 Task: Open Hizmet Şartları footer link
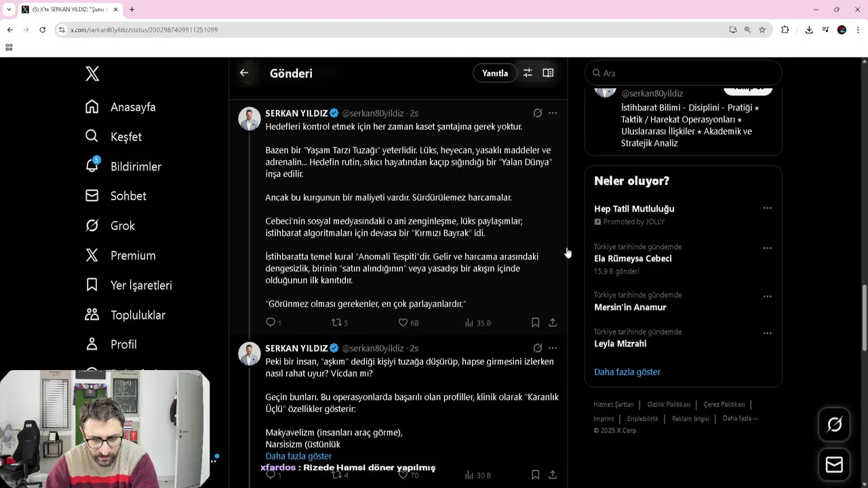tap(614, 405)
